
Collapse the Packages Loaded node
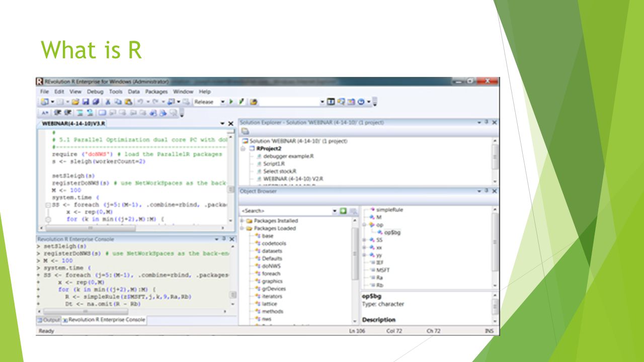(x=243, y=228)
